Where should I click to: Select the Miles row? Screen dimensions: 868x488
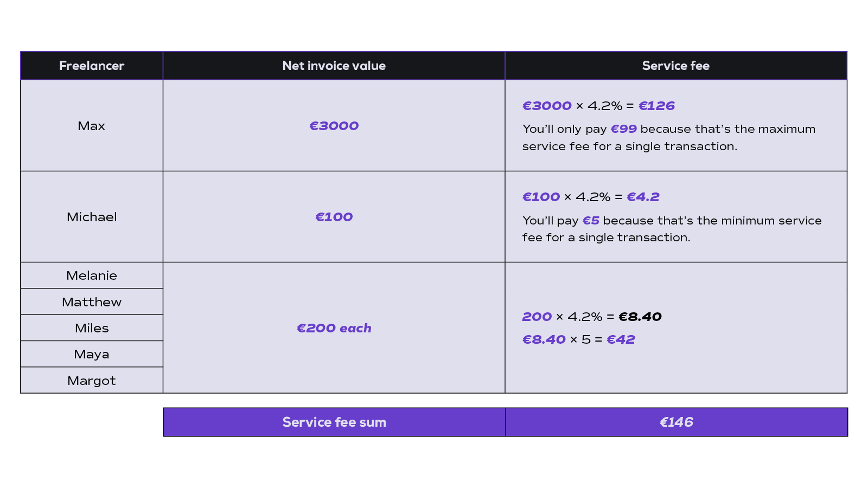(92, 328)
